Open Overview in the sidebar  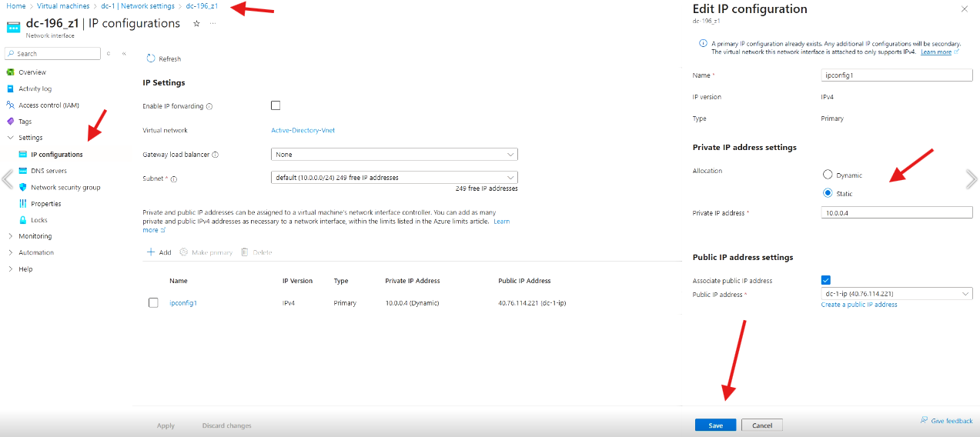(32, 72)
